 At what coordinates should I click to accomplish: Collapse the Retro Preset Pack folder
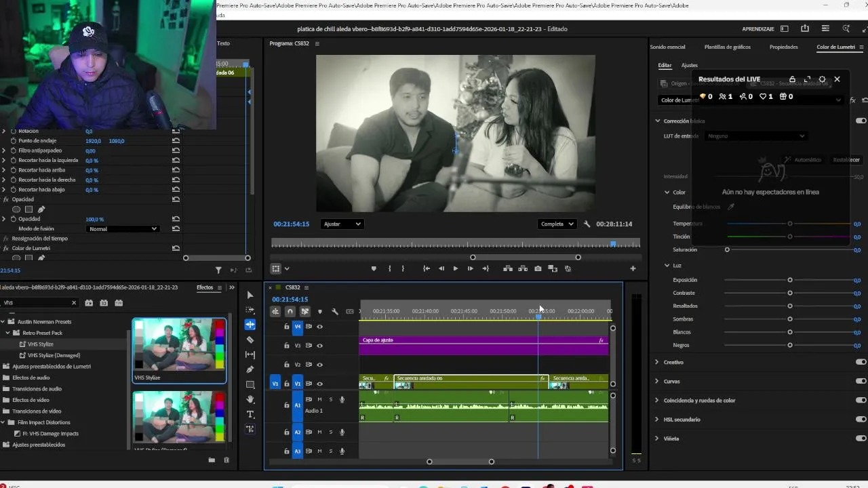[x=8, y=333]
